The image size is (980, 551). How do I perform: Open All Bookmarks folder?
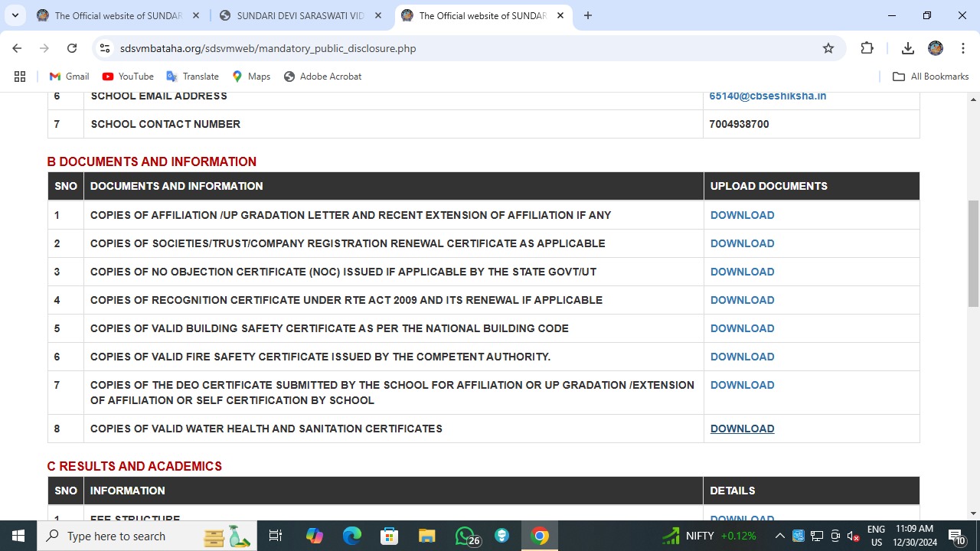click(931, 77)
